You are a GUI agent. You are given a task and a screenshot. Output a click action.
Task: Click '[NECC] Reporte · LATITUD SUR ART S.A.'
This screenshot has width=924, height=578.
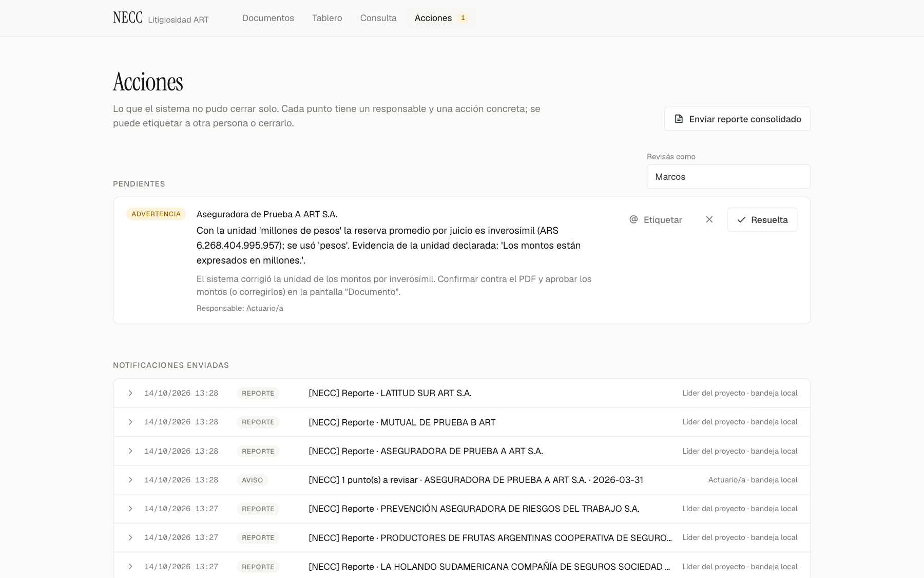(x=390, y=393)
